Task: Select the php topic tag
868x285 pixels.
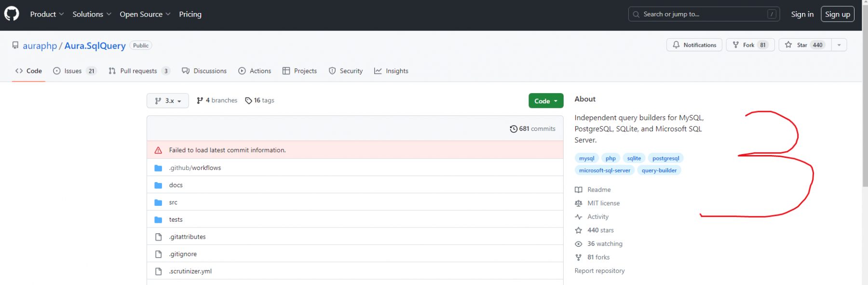Action: tap(610, 158)
